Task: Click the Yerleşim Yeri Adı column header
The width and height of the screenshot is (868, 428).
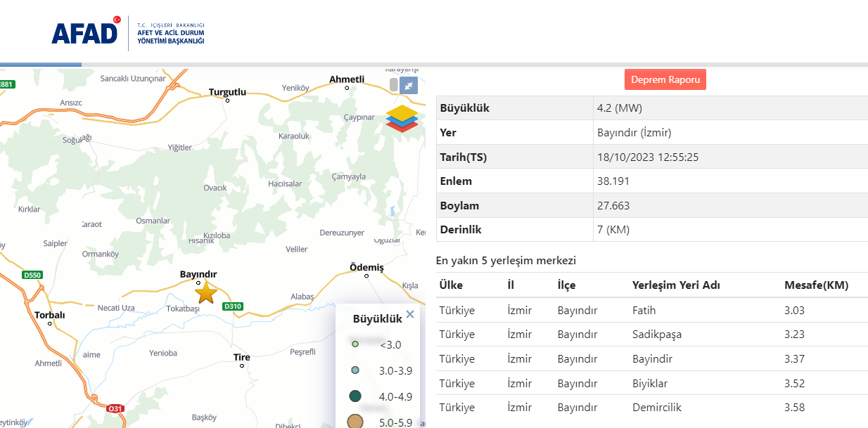Action: tap(676, 285)
